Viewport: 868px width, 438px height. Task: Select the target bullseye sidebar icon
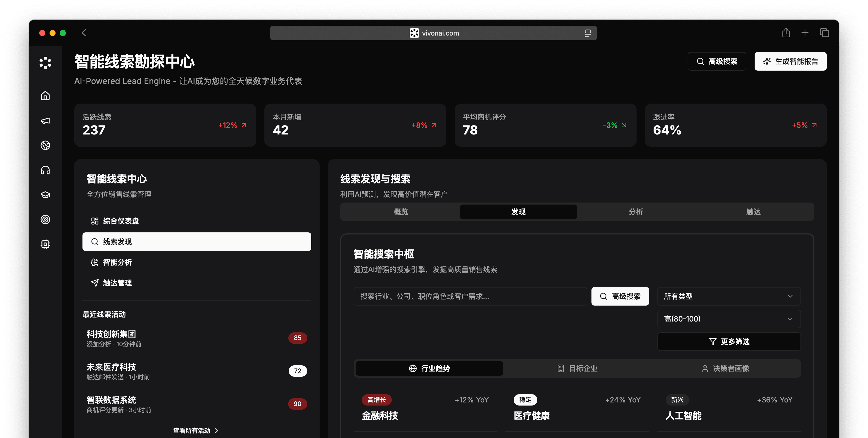[x=45, y=220]
